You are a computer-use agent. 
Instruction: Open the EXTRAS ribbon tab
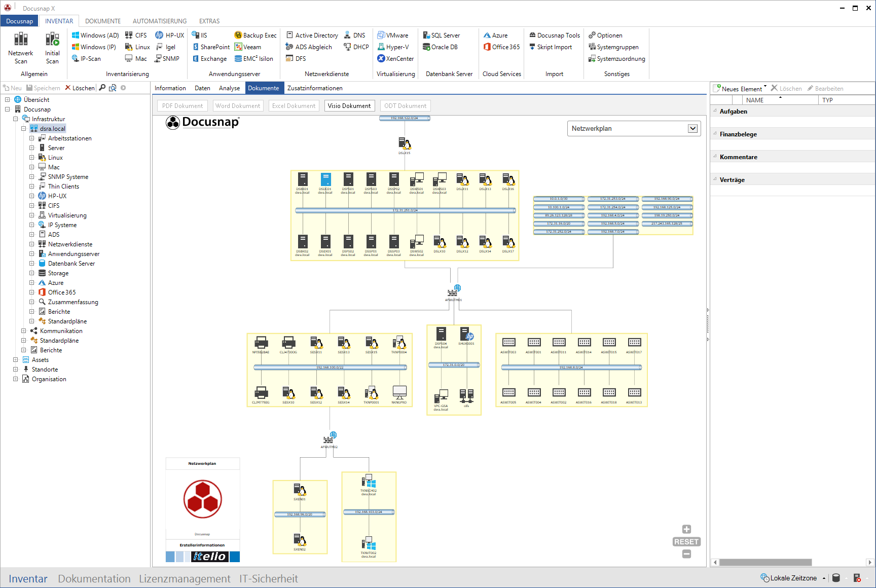pos(209,21)
